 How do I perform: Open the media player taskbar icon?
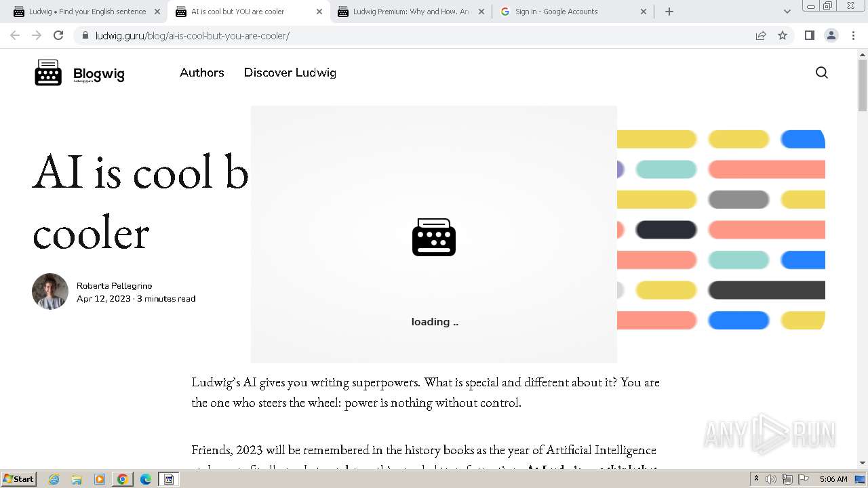coord(100,479)
